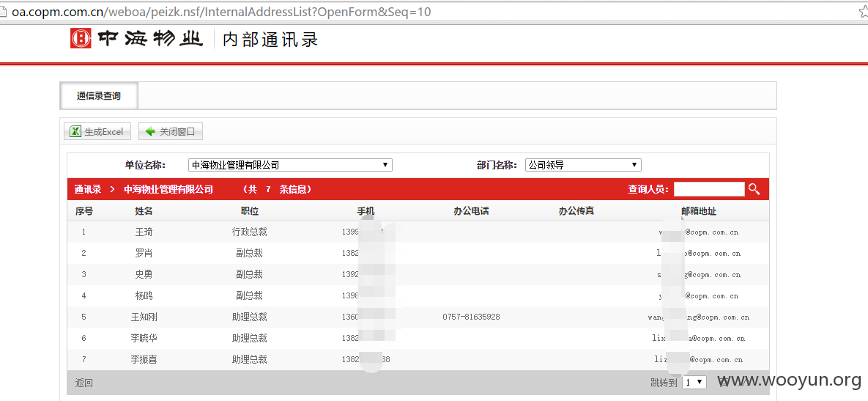Open the 跳转到 page number dropdown
This screenshot has height=401, width=868.
[694, 382]
